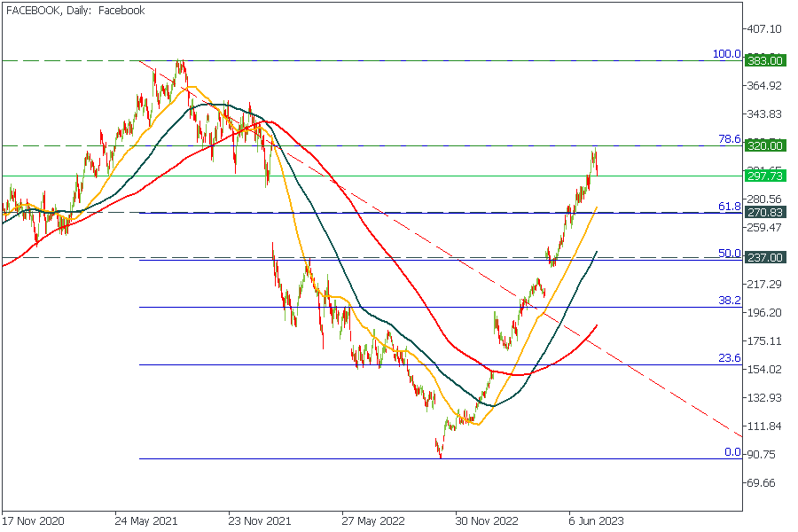The image size is (798, 532).
Task: Select the 297.73 current price tag
Action: click(x=764, y=176)
